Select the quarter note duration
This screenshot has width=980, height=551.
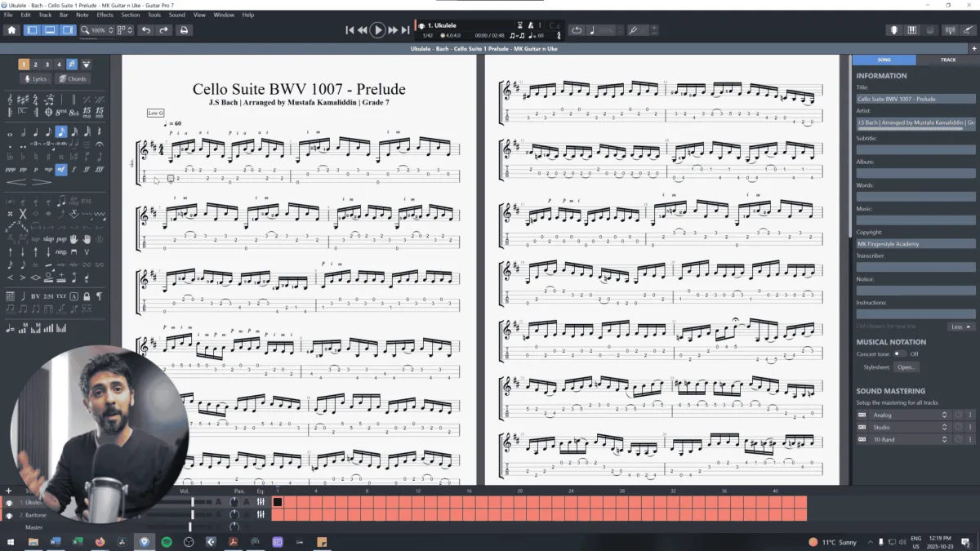click(36, 132)
